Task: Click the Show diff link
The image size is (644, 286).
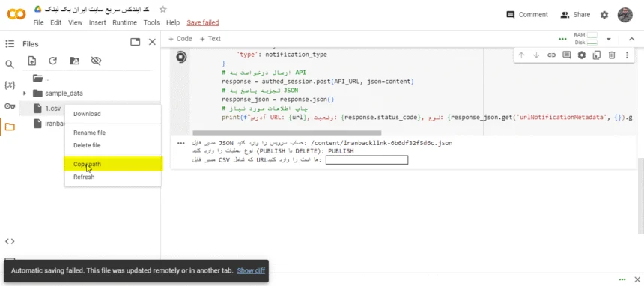Action: pos(251,271)
